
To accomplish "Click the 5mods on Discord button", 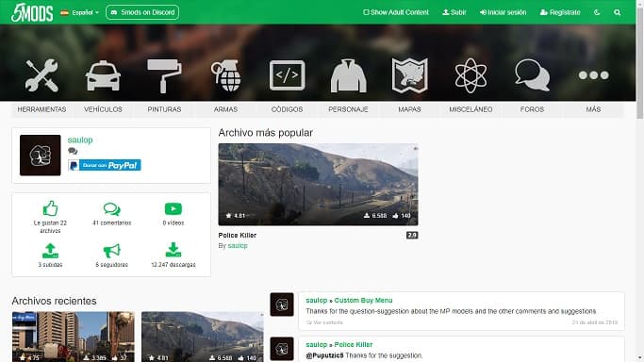I will coord(142,12).
